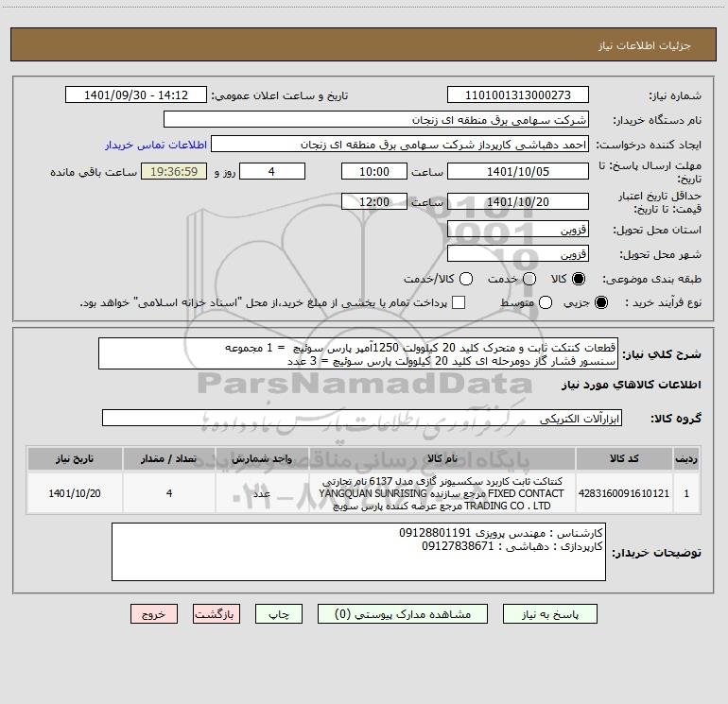Click the remaining time countdown 19:36:59

[174, 171]
